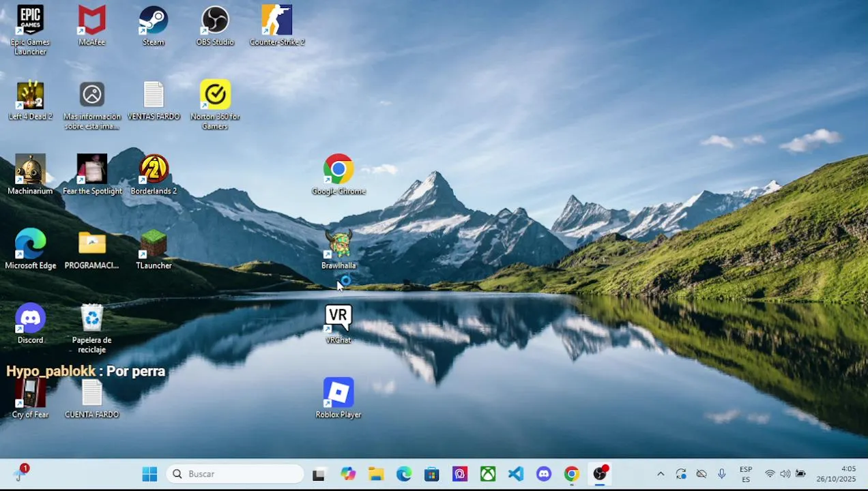Select the CUENTA FARDO text file
Image resolution: width=868 pixels, height=491 pixels.
point(92,398)
